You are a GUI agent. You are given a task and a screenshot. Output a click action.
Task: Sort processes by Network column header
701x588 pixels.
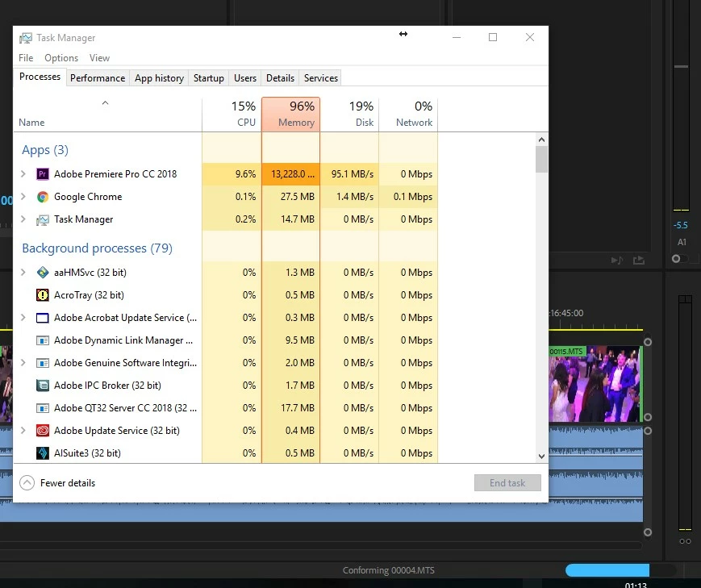pos(408,115)
